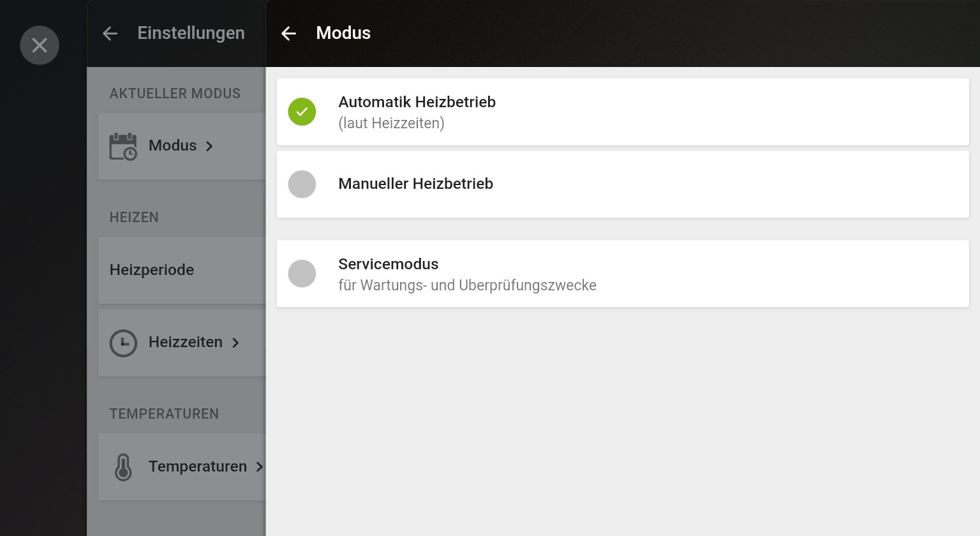The width and height of the screenshot is (980, 536).
Task: Click Servicemodus option title
Action: [388, 264]
